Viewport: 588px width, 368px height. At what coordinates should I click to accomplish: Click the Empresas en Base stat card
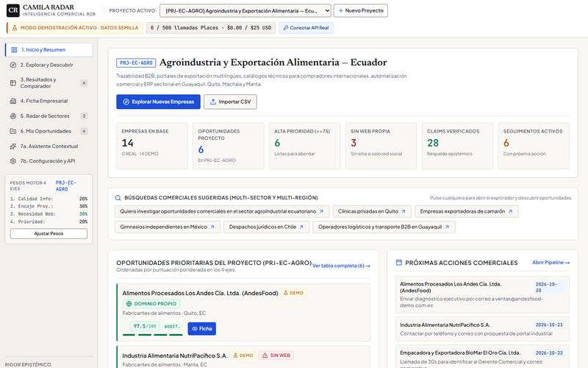pyautogui.click(x=152, y=146)
